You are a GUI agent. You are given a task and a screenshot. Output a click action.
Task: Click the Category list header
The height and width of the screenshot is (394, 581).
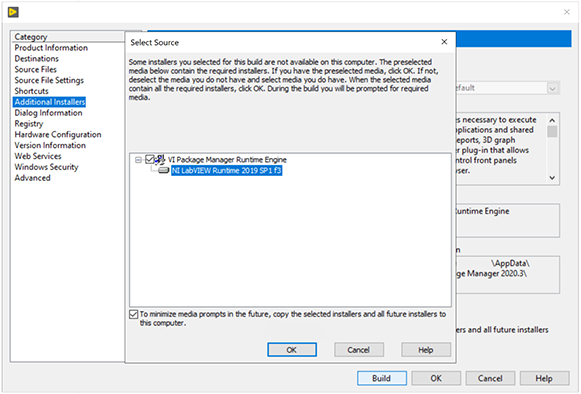coord(69,37)
